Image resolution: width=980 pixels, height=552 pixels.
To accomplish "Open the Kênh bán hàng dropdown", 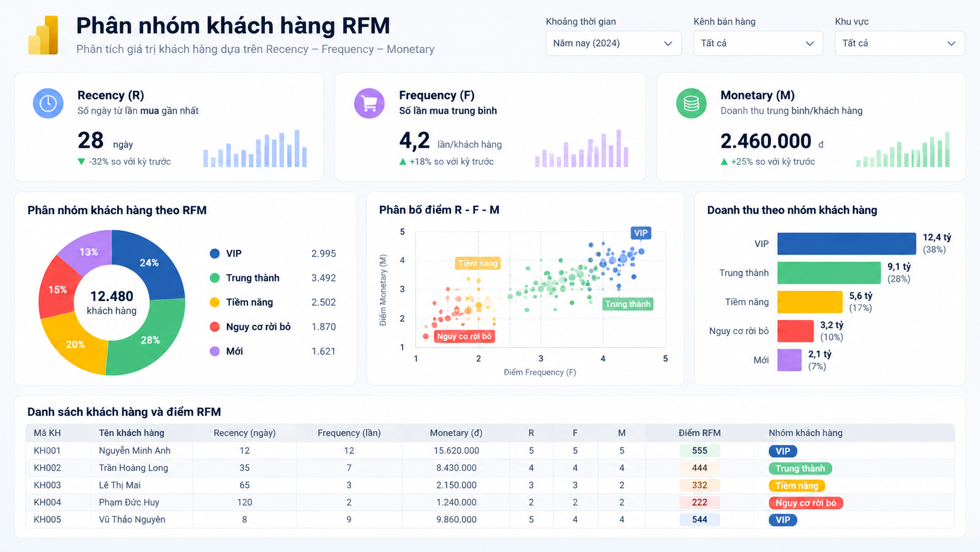I will (758, 43).
